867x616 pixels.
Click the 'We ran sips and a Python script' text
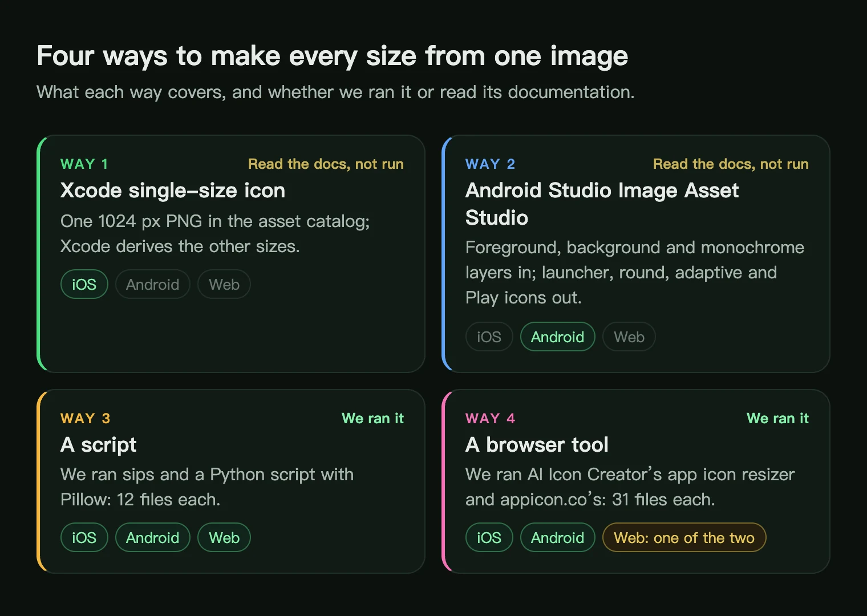(x=207, y=487)
